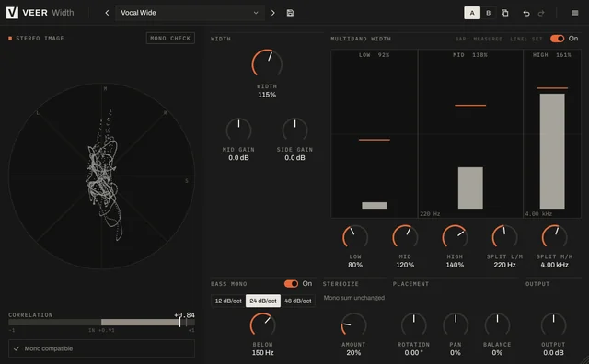Click the High band width knob

[455, 237]
